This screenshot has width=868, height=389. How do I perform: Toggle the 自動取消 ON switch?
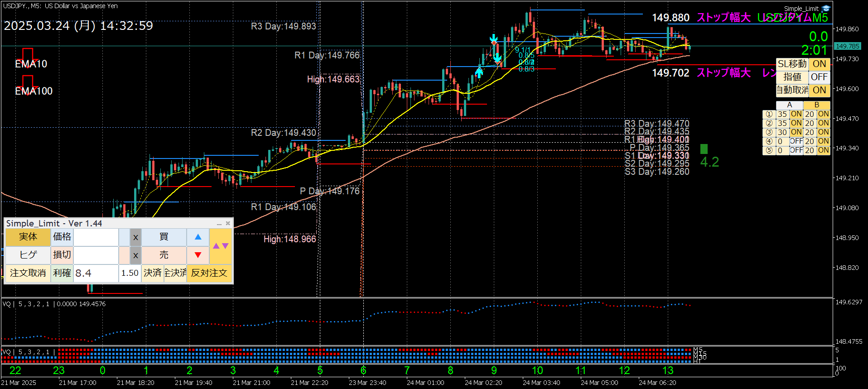pos(819,90)
